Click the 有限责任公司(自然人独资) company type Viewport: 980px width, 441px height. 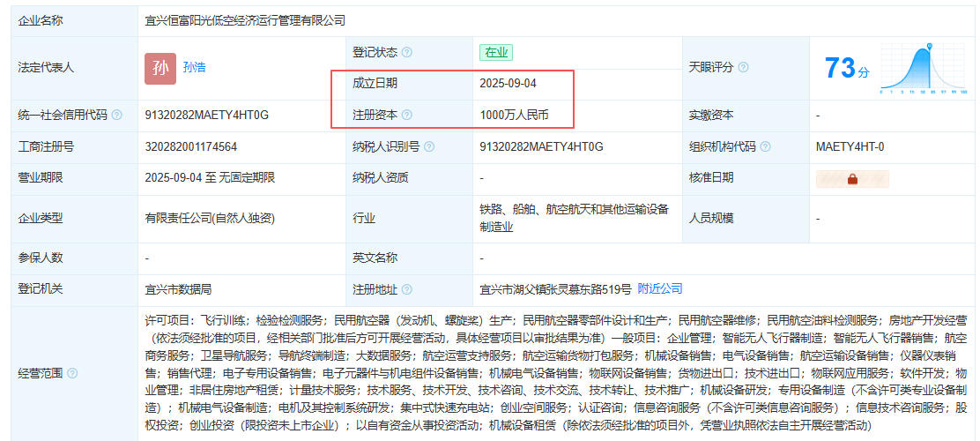click(x=210, y=219)
